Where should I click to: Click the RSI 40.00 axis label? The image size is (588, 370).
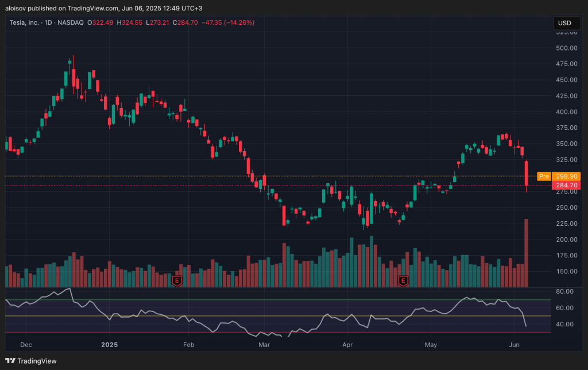click(x=565, y=324)
